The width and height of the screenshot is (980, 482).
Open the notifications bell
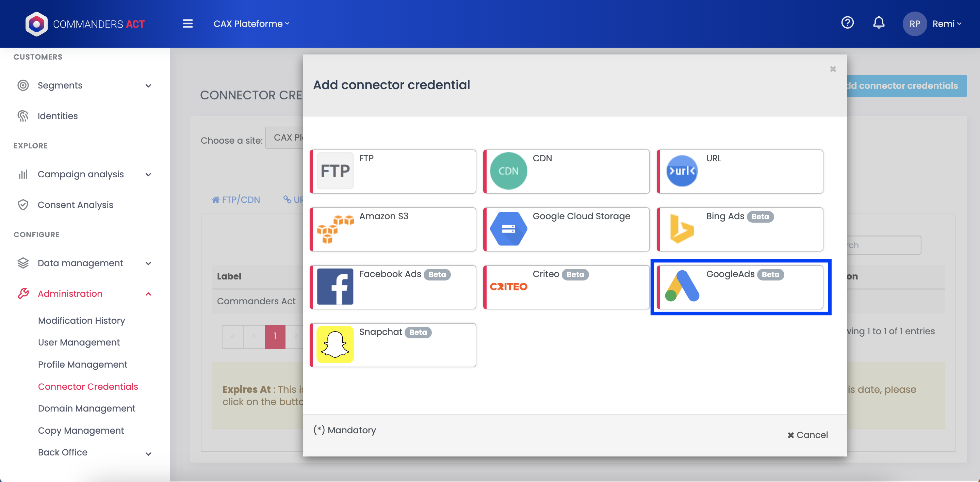[878, 23]
